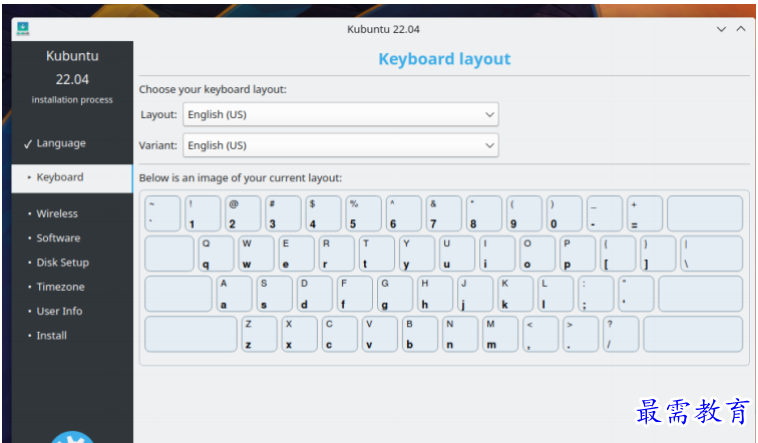Select Install step in sidebar

point(51,336)
